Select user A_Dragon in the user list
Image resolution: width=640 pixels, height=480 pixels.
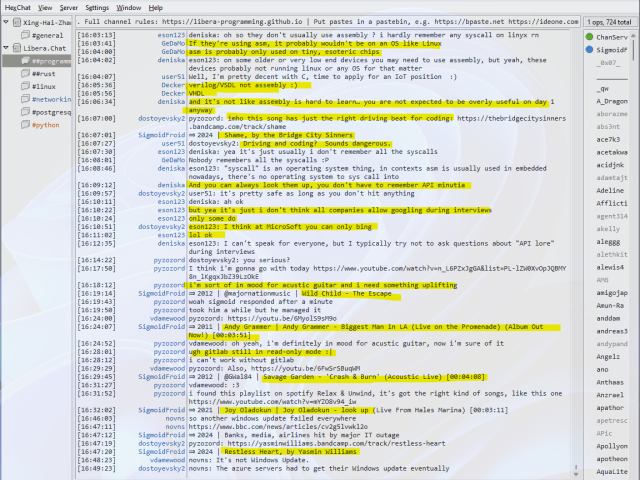(612, 101)
